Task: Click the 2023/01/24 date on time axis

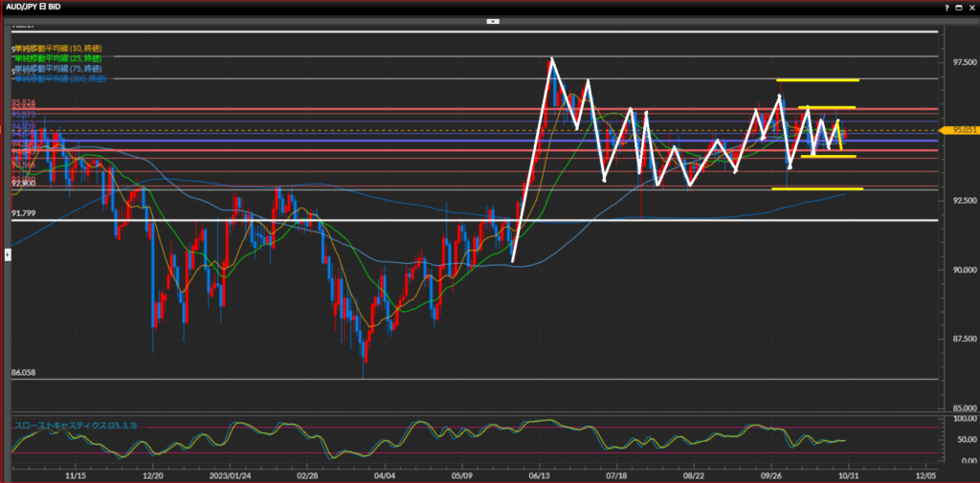Action: point(231,473)
